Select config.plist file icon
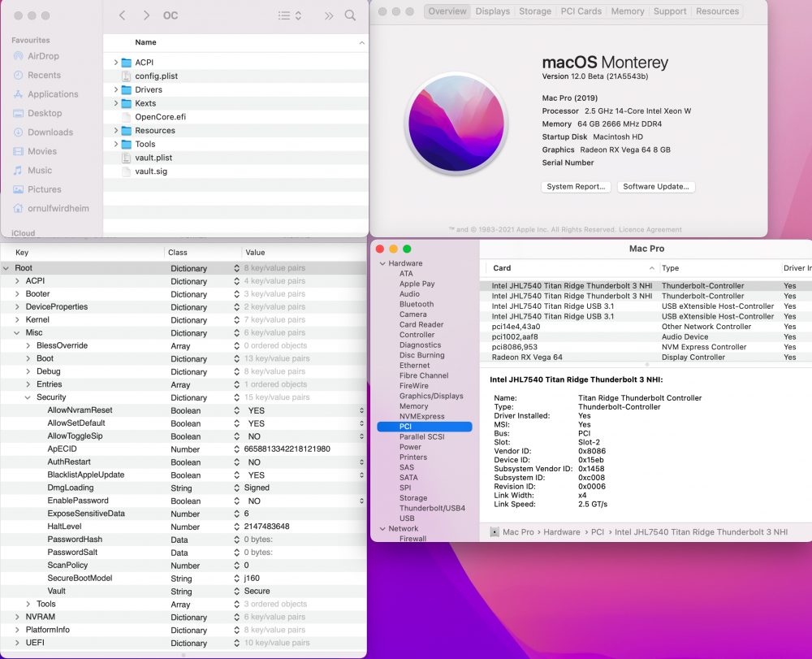This screenshot has height=659, width=812. pos(127,76)
